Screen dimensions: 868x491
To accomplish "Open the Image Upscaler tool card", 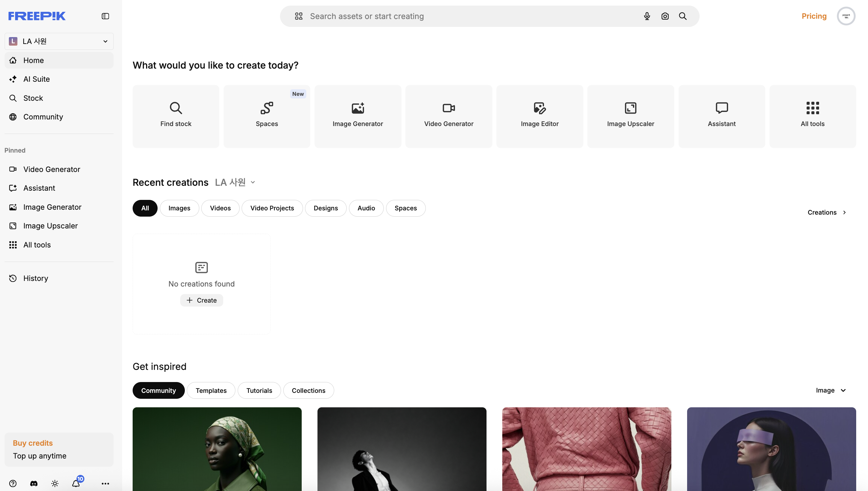I will 630,116.
